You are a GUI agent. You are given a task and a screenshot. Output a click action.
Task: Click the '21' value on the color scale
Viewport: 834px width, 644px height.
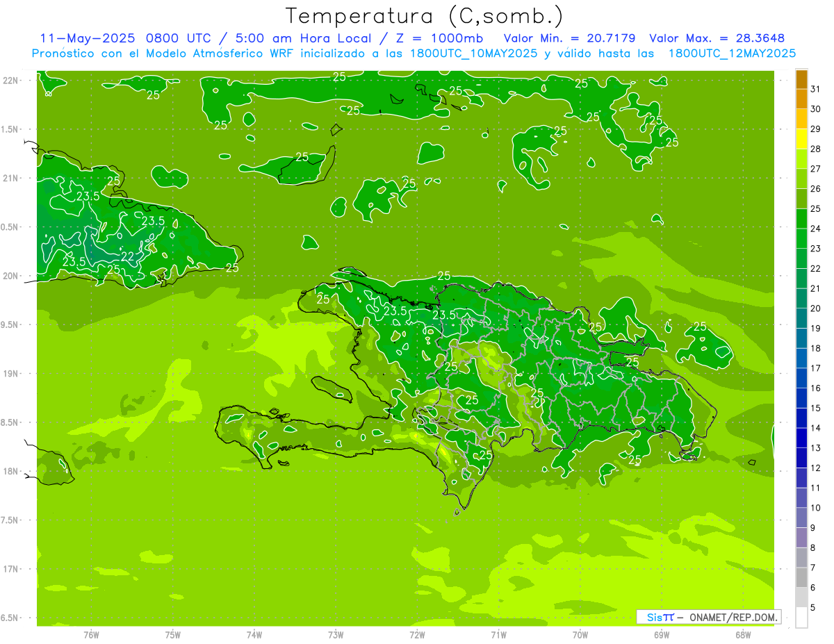tap(816, 288)
